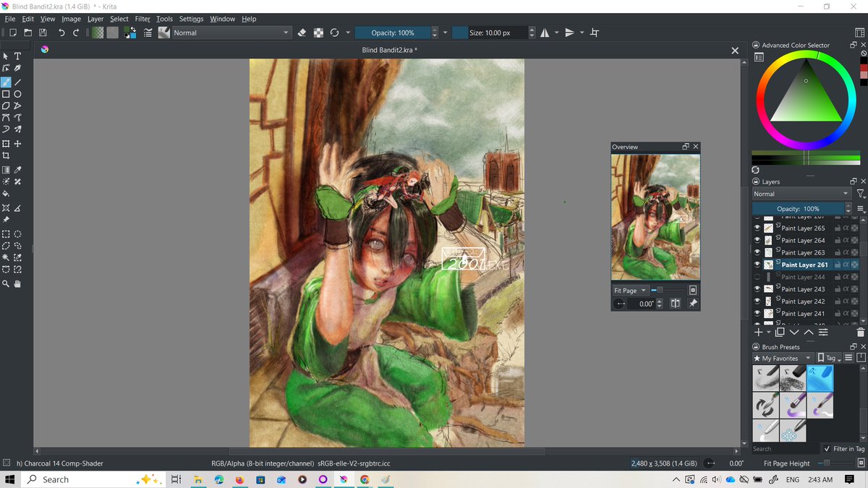Image resolution: width=868 pixels, height=488 pixels.
Task: Open the brush settings editor
Action: [x=148, y=33]
